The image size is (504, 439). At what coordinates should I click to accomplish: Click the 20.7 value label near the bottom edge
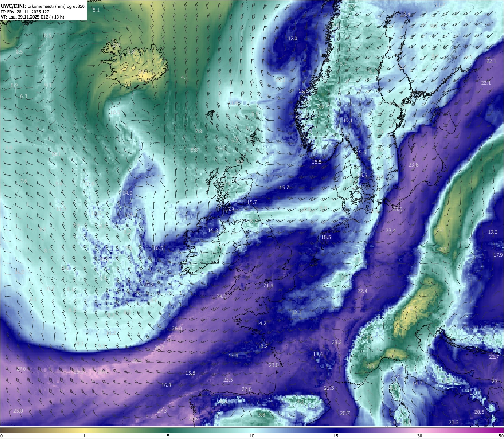pyautogui.click(x=345, y=413)
